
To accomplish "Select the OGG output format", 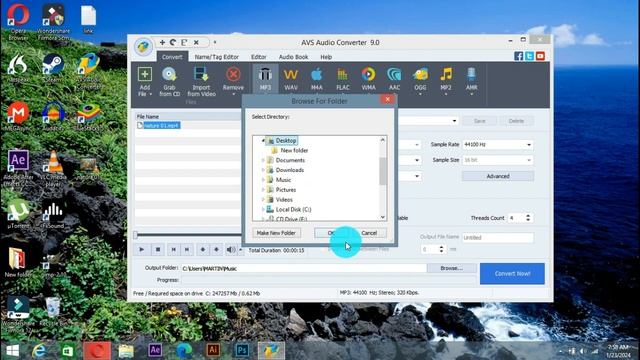I will 420,79.
